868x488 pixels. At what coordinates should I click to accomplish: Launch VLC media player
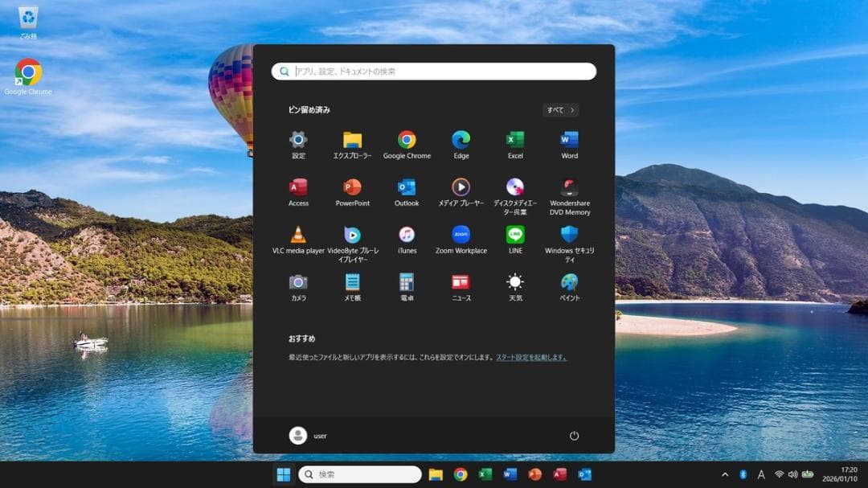pyautogui.click(x=298, y=234)
